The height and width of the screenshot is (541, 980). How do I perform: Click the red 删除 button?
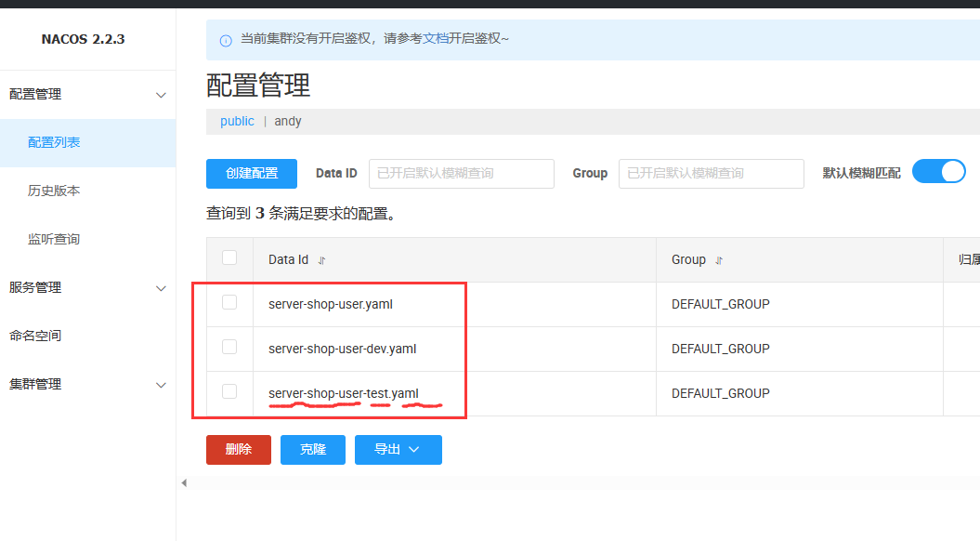238,450
